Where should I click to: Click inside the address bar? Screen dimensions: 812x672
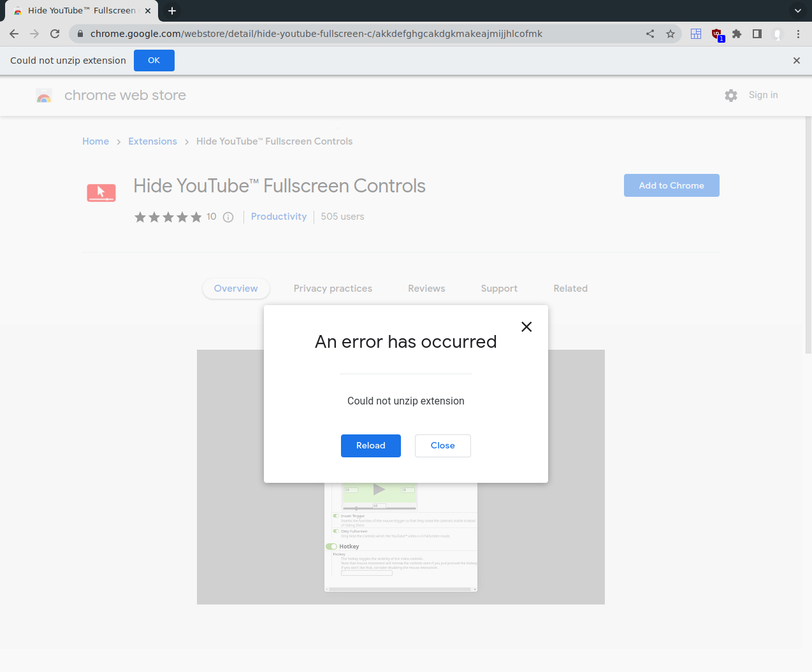pyautogui.click(x=319, y=33)
